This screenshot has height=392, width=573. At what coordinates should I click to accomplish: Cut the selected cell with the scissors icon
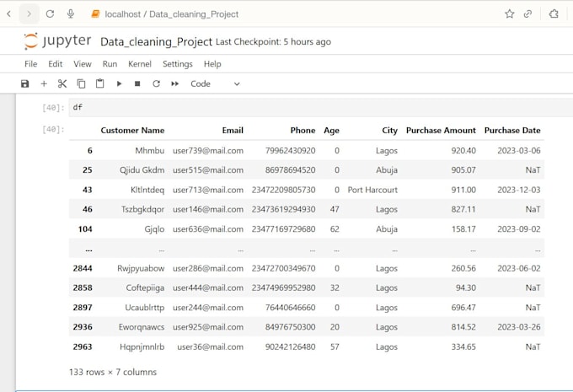62,83
